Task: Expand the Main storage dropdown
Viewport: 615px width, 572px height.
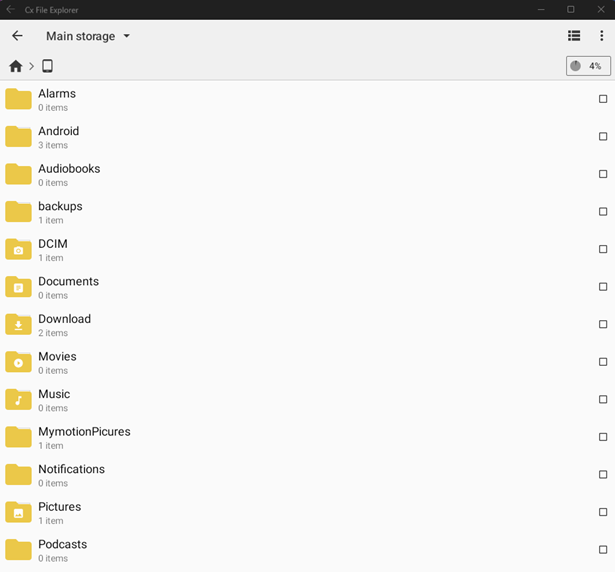Action: (88, 36)
